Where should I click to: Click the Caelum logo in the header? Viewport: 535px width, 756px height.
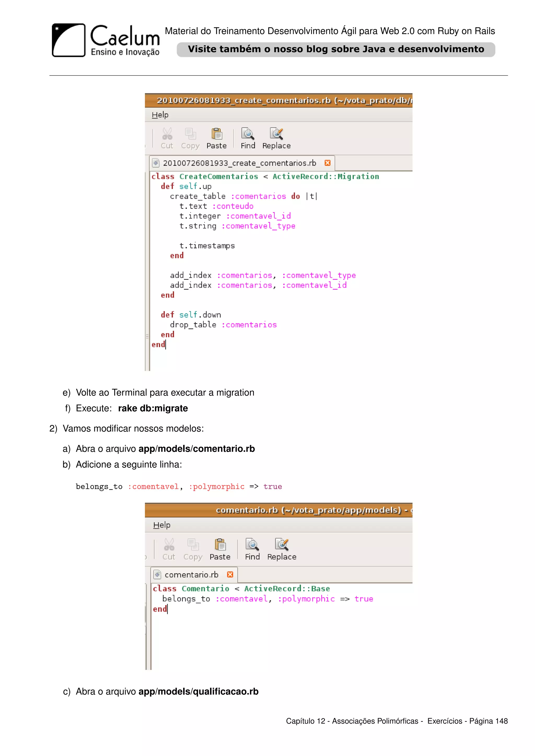pyautogui.click(x=106, y=40)
